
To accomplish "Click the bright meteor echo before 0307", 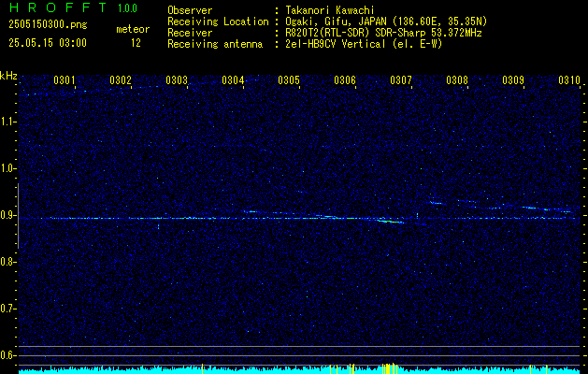I will (x=390, y=222).
